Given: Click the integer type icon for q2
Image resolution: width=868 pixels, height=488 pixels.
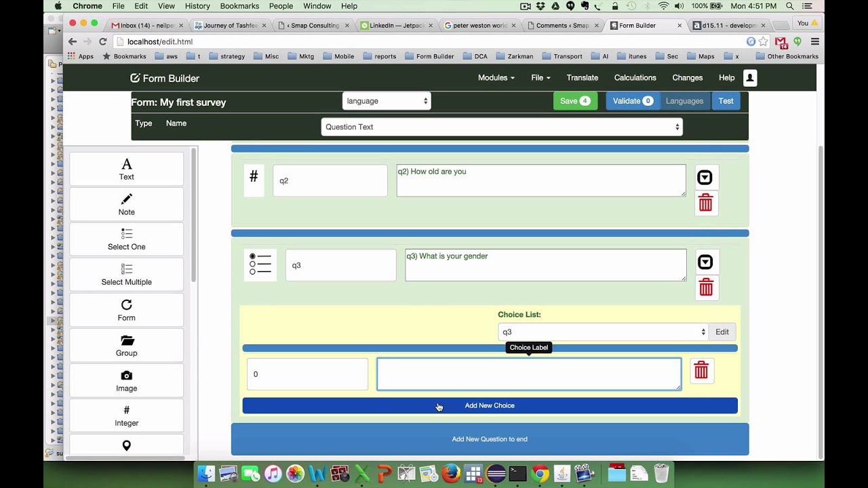Looking at the screenshot, I should pos(254,180).
